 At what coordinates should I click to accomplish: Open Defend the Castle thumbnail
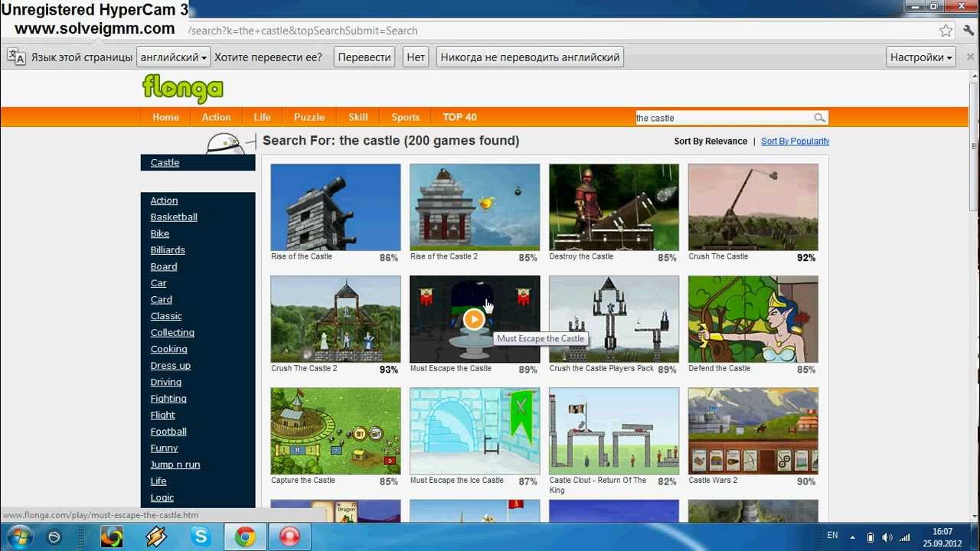753,319
